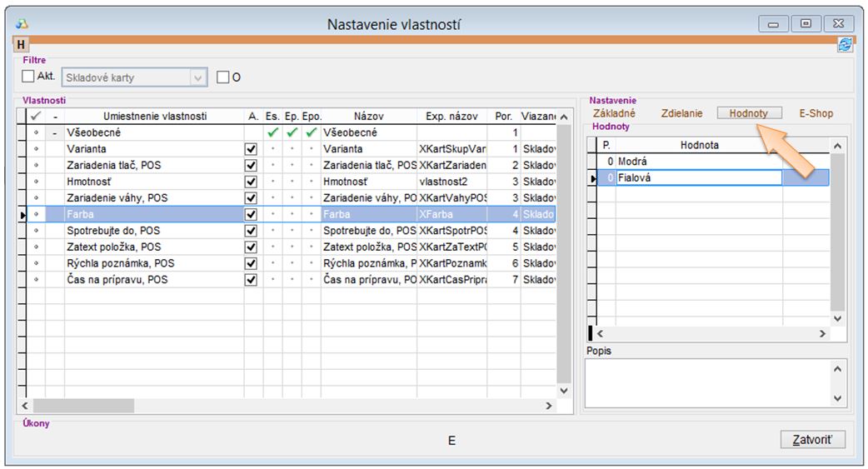This screenshot has width=868, height=469.
Task: Switch to the Základné tab
Action: coord(614,113)
